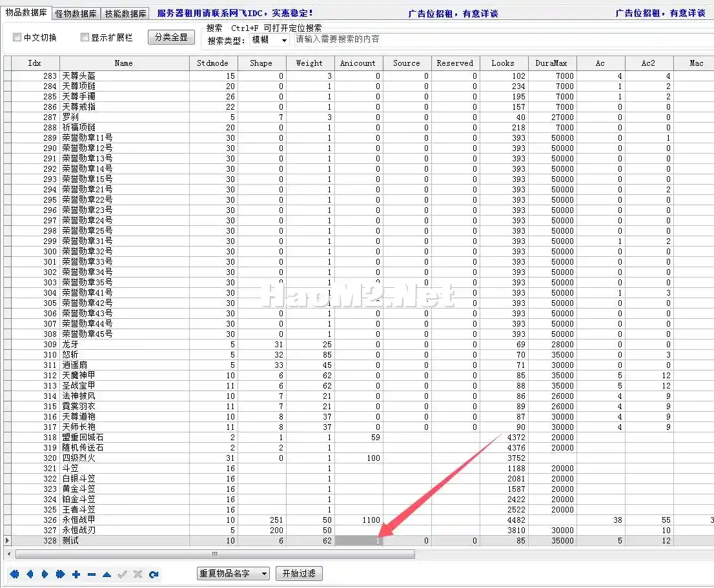
Task: Toggle 中文切换 checkbox
Action: [x=17, y=37]
